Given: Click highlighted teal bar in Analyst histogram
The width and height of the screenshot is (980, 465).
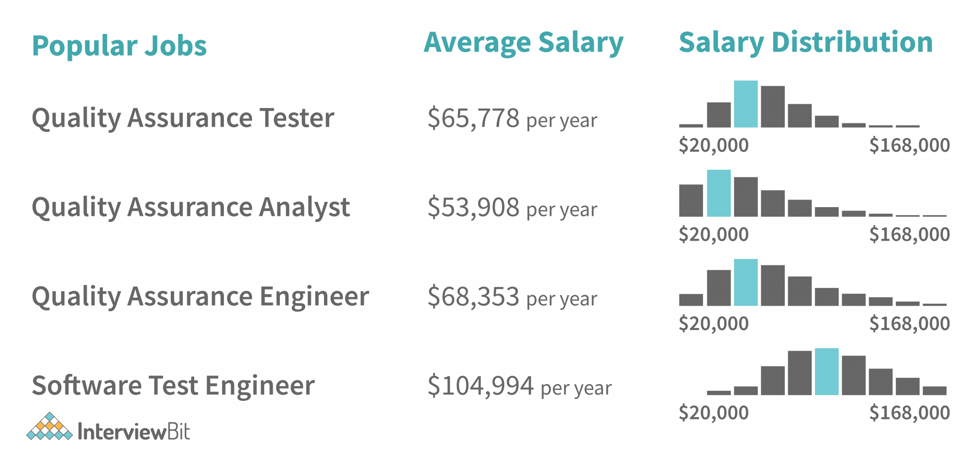Looking at the screenshot, I should 719,193.
